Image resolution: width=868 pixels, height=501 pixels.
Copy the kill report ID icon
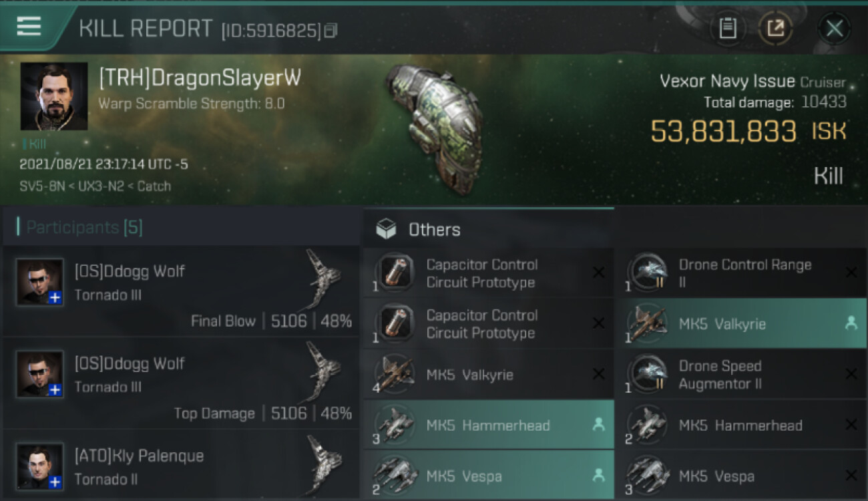(x=331, y=31)
